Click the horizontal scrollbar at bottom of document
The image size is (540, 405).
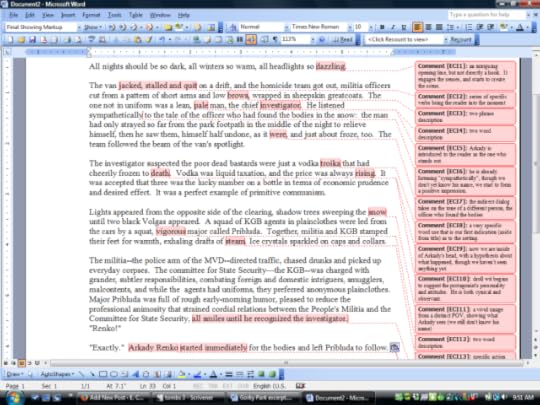[x=286, y=363]
